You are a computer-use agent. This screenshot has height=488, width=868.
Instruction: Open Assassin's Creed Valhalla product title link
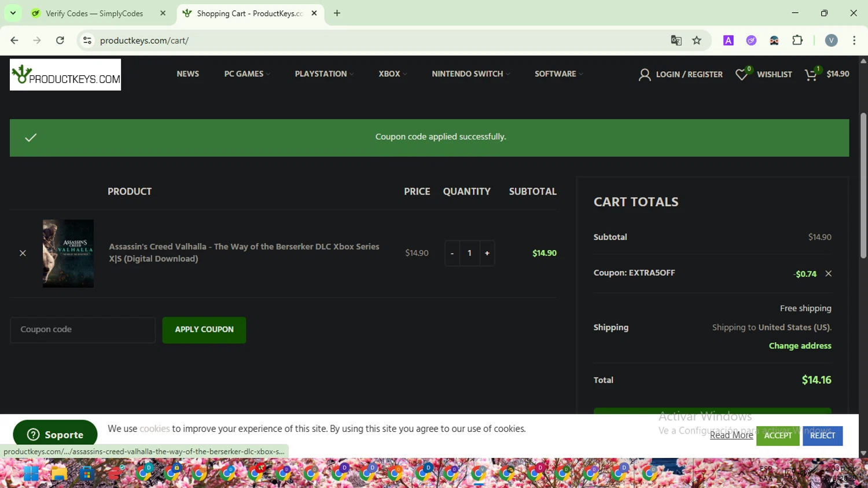click(x=244, y=252)
